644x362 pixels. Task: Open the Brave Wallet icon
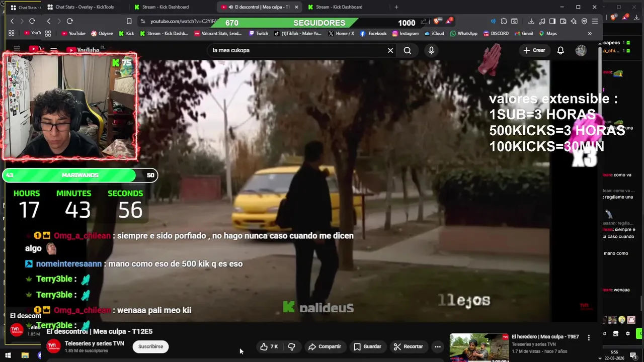563,21
